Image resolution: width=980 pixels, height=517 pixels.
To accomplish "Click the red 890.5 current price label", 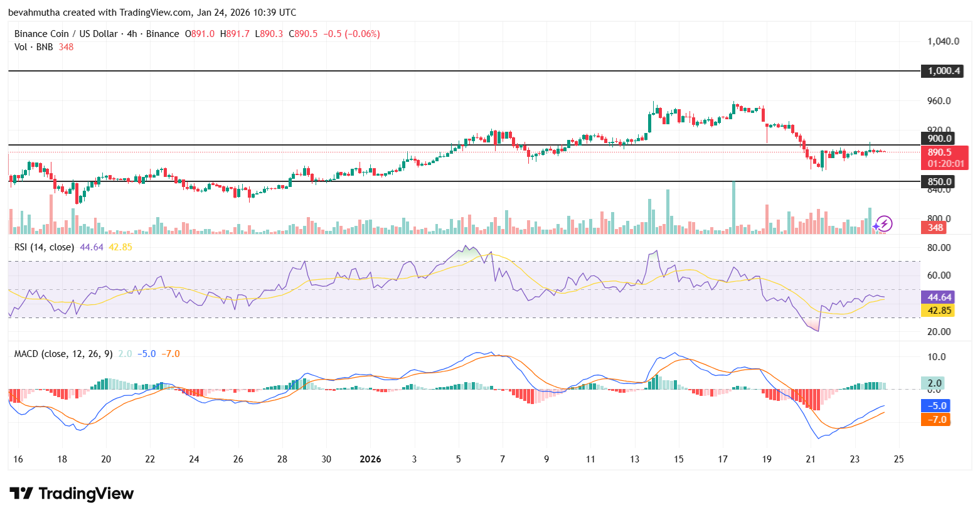I will pyautogui.click(x=940, y=152).
